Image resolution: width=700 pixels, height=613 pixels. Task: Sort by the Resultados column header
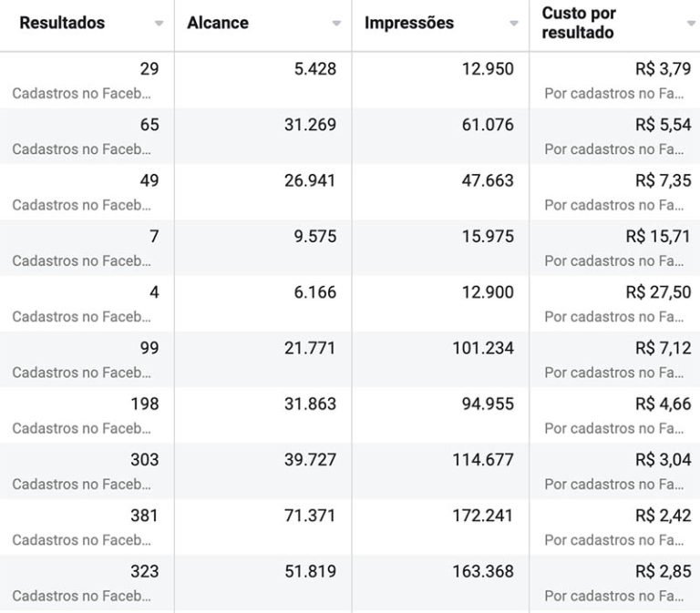pyautogui.click(x=62, y=23)
